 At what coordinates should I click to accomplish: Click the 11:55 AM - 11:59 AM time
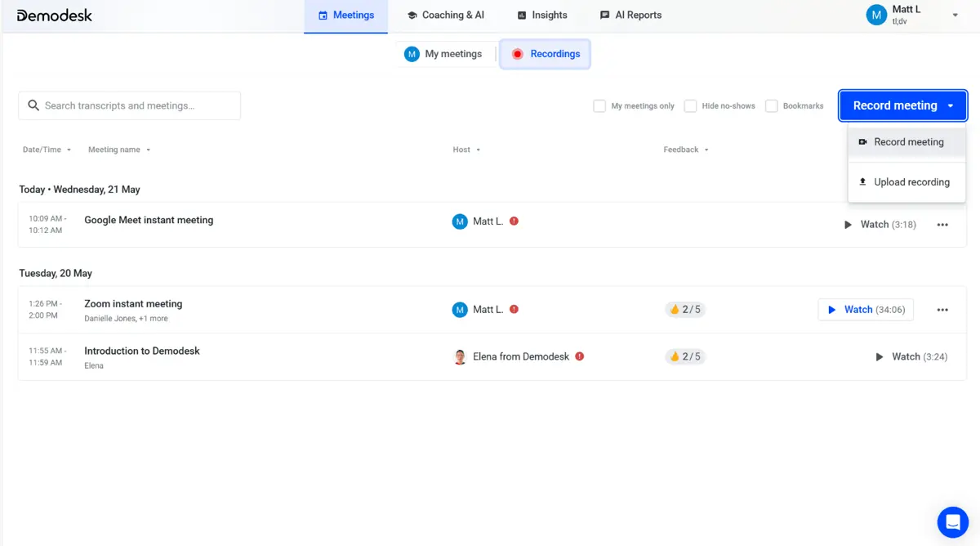pyautogui.click(x=46, y=357)
